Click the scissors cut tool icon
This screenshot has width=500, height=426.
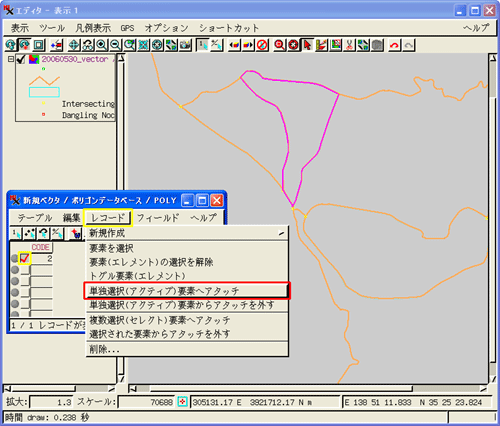[x=349, y=45]
